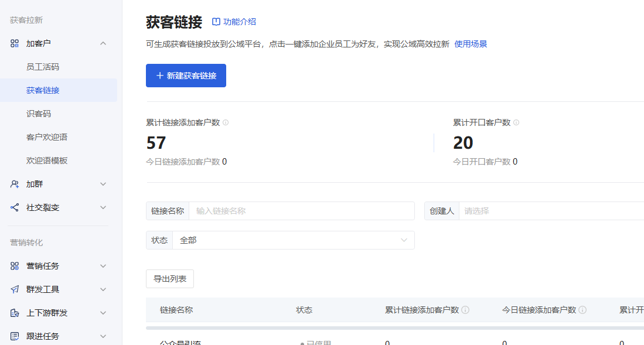Expand the 跟进任务 menu chevron
Image resolution: width=644 pixels, height=345 pixels.
tap(103, 336)
